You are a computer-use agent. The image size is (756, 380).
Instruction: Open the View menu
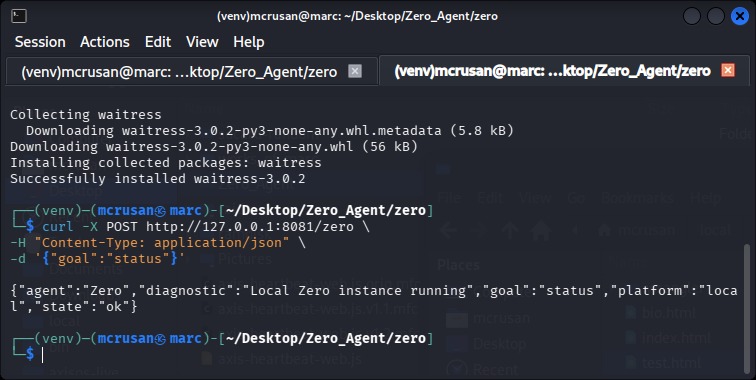(202, 42)
